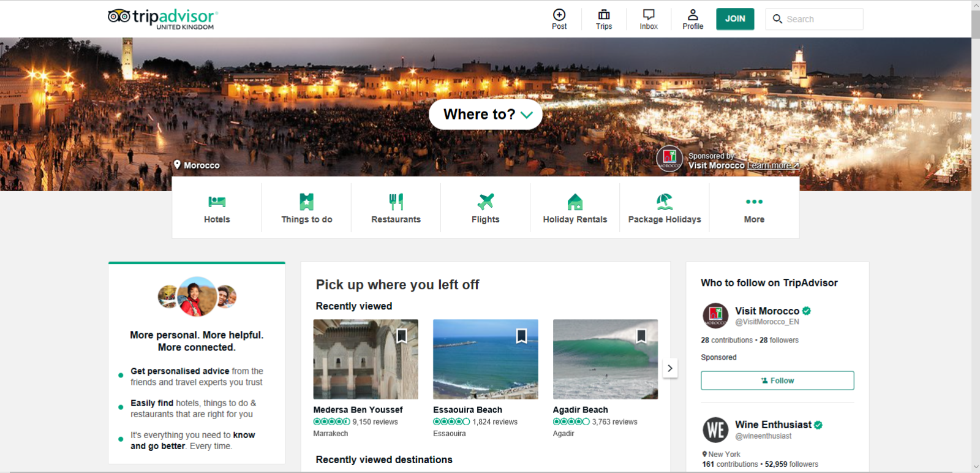The width and height of the screenshot is (980, 473).
Task: Save Essaouira Beach with bookmark icon
Action: 521,336
